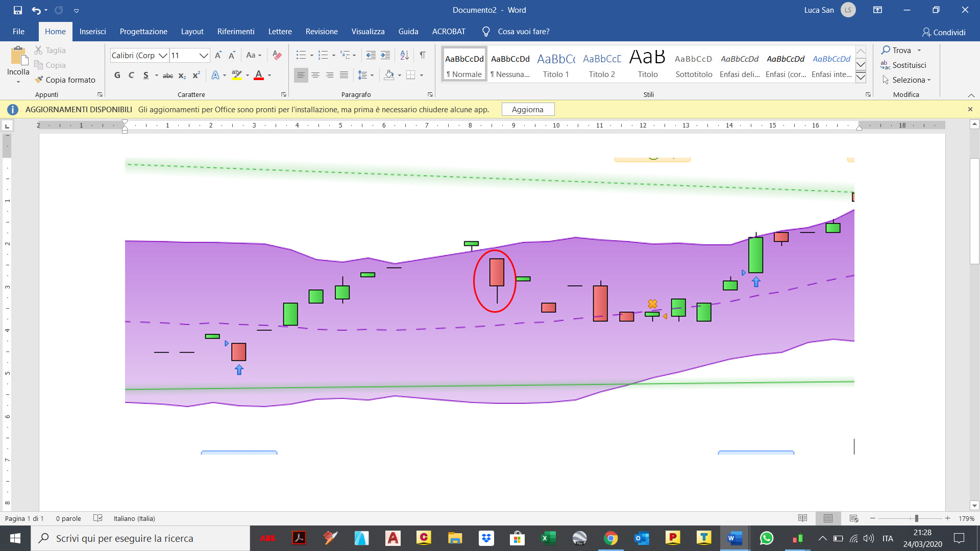The width and height of the screenshot is (980, 551).
Task: Click the Save icon in title bar
Action: (x=18, y=10)
